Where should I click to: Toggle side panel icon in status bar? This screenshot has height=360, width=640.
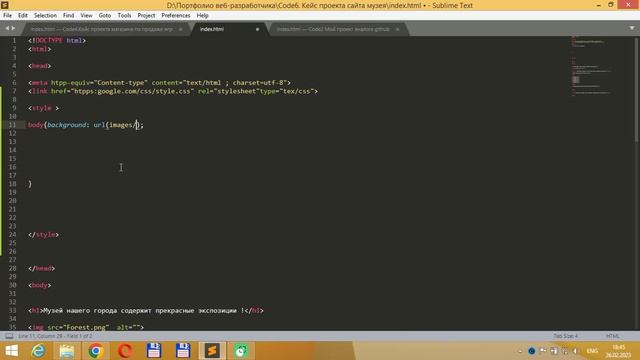click(9, 336)
